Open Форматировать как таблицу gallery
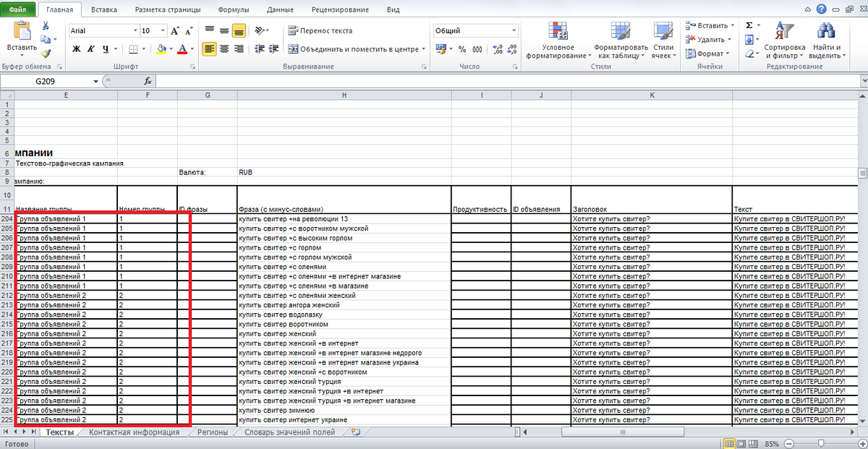The image size is (868, 449). pyautogui.click(x=621, y=40)
